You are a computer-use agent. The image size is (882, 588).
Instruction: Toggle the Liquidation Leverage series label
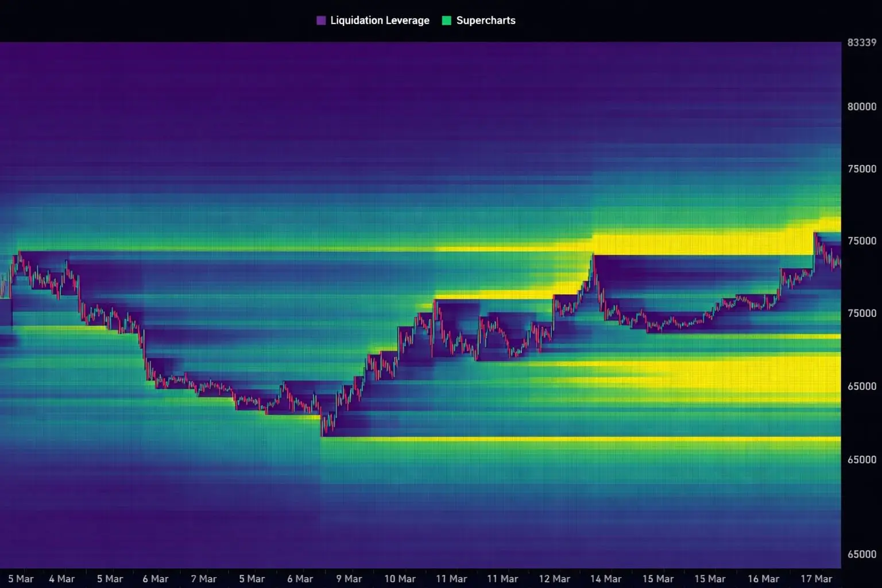(380, 21)
